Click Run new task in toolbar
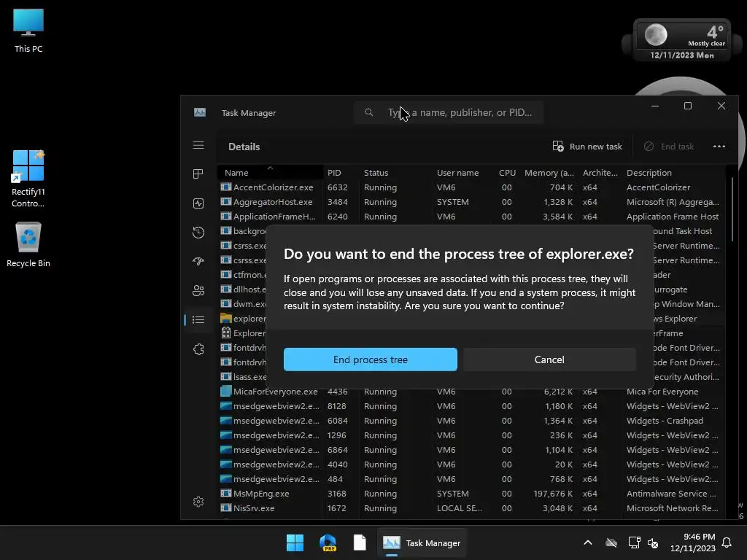Screen dimensions: 747x560 click(587, 146)
